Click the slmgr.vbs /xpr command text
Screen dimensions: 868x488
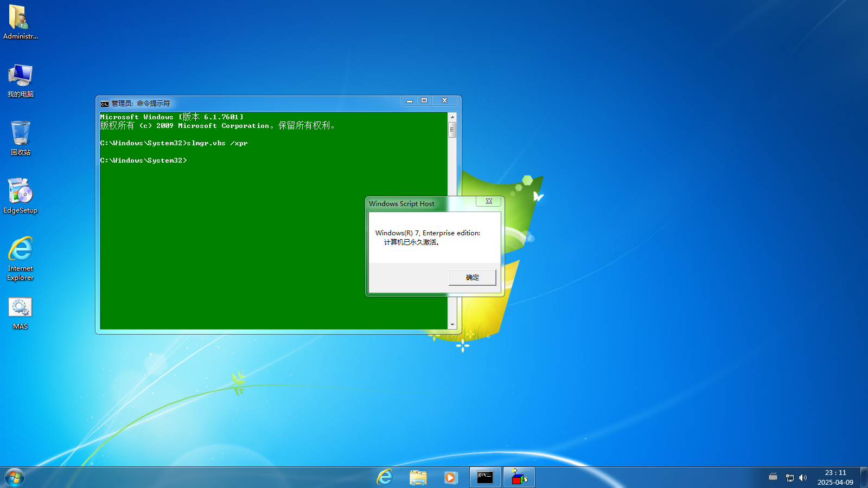(217, 143)
